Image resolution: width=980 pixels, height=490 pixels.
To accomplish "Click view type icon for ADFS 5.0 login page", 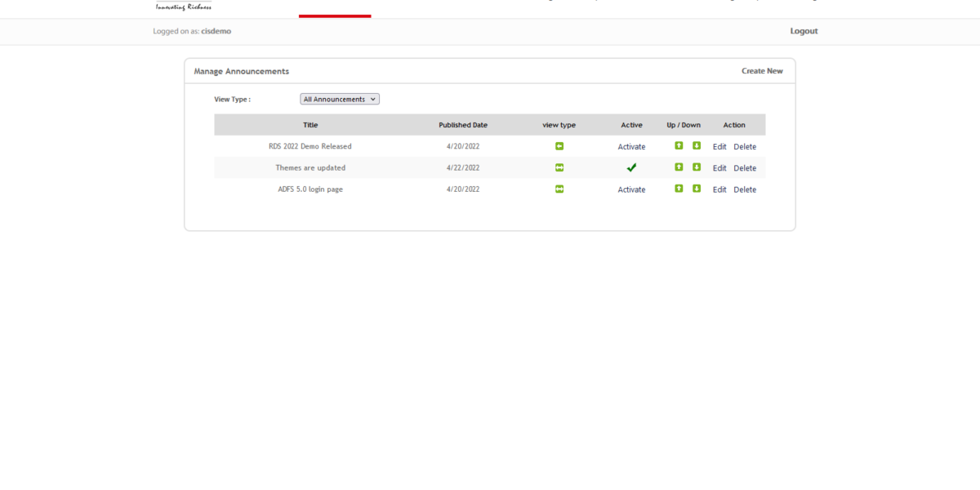I will tap(559, 189).
